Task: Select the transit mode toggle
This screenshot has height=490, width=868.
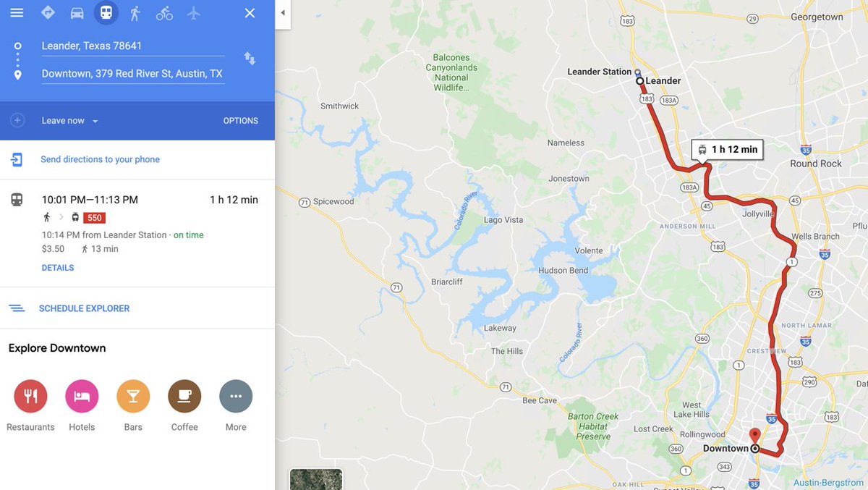Action: point(106,13)
